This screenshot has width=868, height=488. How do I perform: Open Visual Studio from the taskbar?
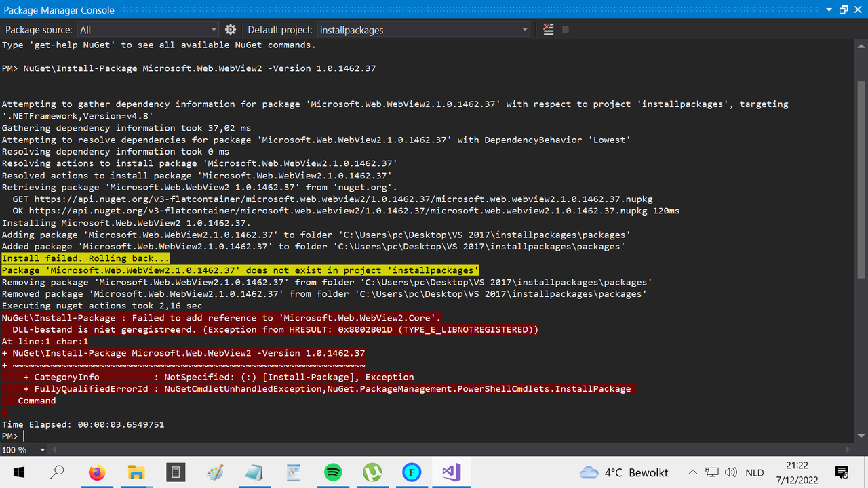(x=452, y=472)
